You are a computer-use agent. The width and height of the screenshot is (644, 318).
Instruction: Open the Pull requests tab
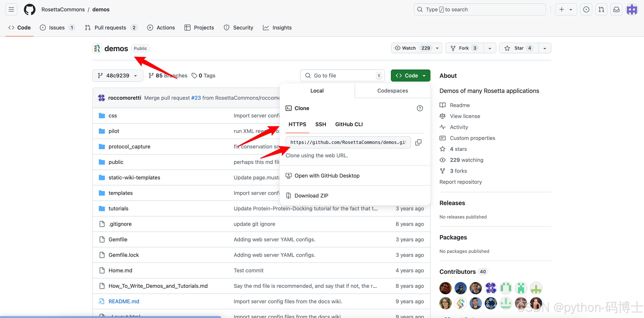click(x=111, y=28)
